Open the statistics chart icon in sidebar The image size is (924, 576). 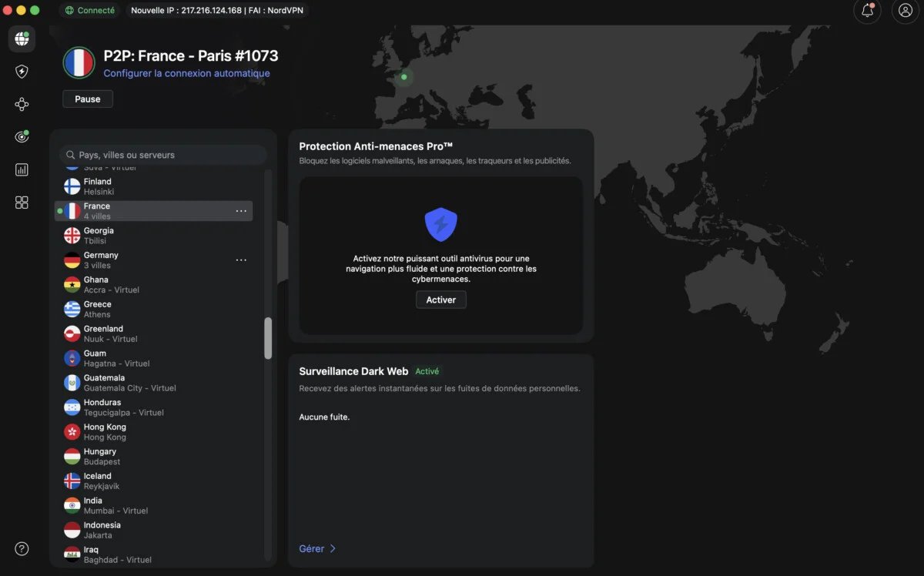(x=21, y=169)
